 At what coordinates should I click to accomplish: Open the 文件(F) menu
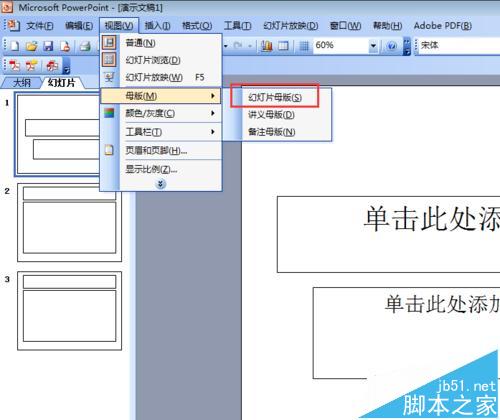tap(40, 26)
